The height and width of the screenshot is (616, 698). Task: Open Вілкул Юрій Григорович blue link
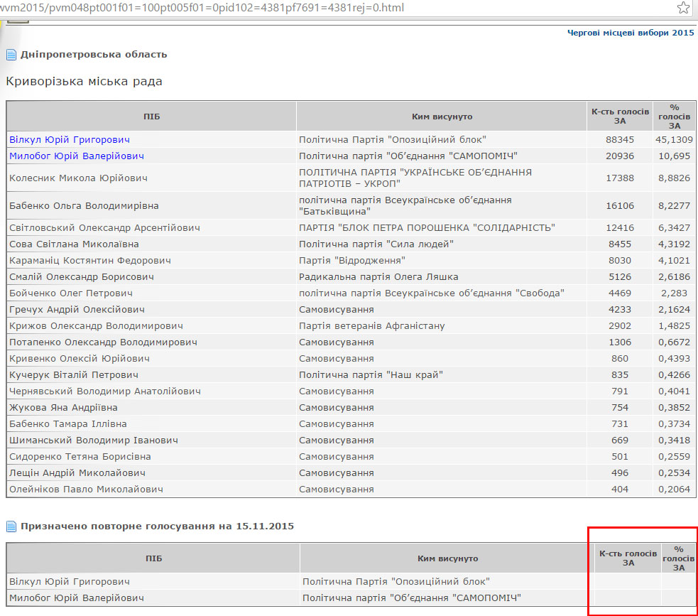tap(69, 140)
